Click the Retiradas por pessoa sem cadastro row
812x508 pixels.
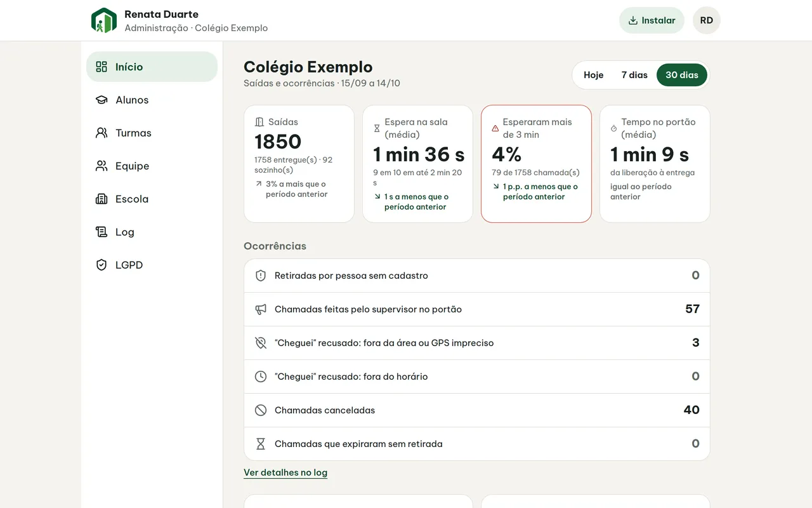pos(477,276)
